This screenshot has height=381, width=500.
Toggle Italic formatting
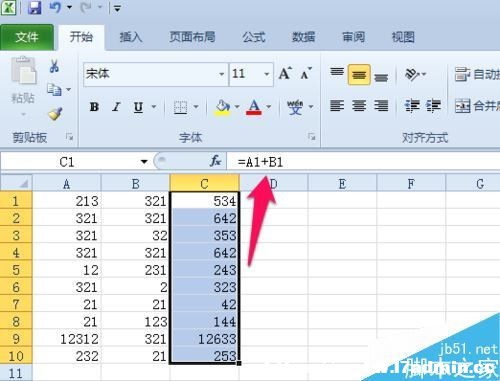click(x=116, y=107)
